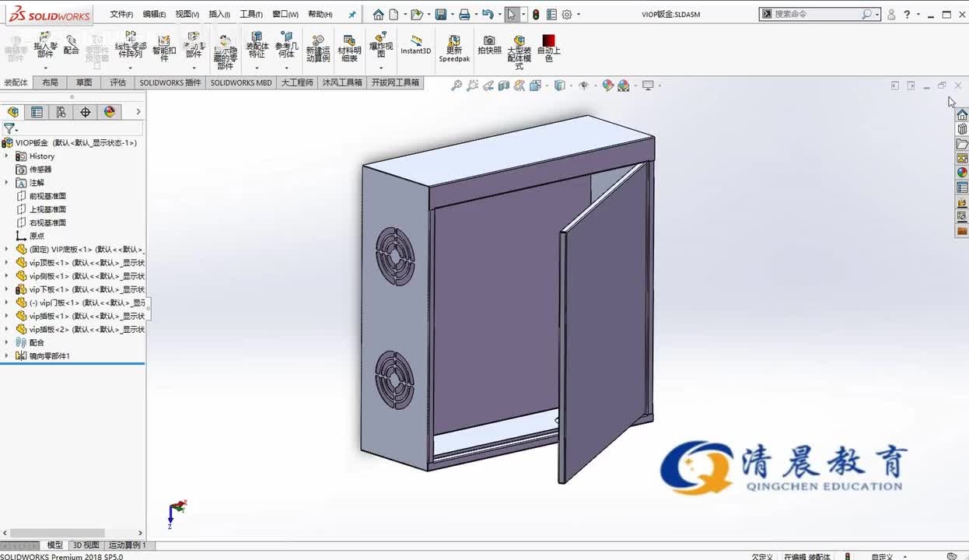Expand the vip顶板<1> component node
The width and height of the screenshot is (969, 560).
(x=6, y=263)
